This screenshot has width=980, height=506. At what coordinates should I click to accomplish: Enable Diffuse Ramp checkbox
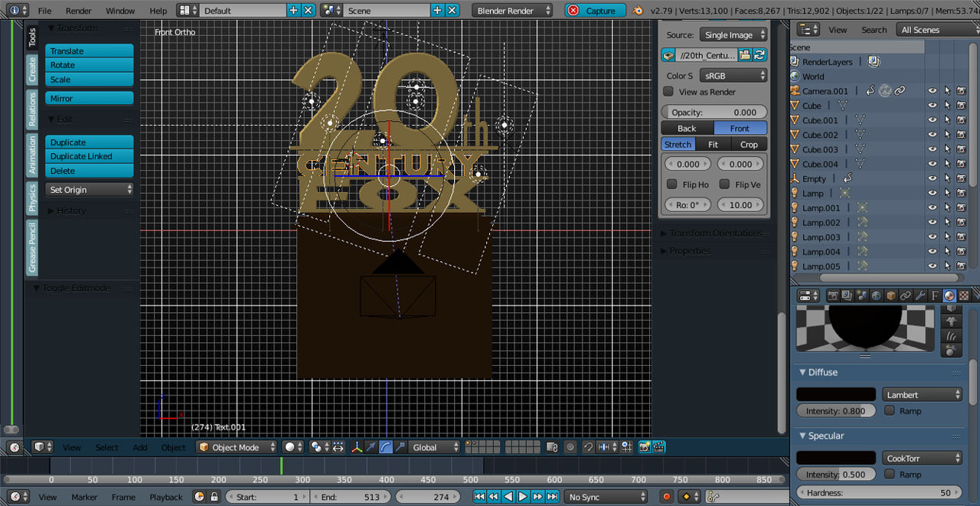coord(889,411)
